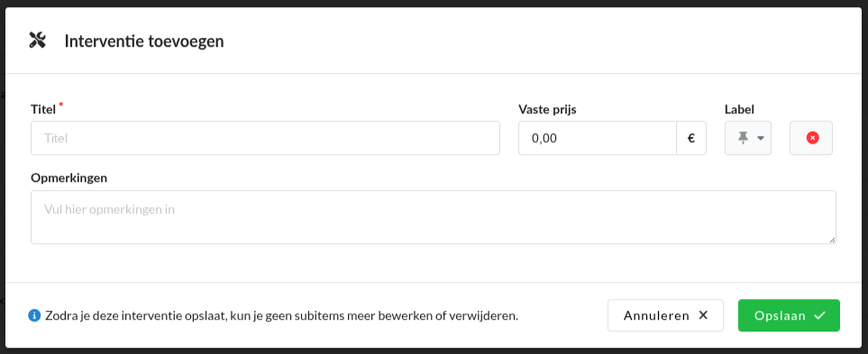The image size is (868, 354).
Task: Click the red circled x remove icon
Action: pyautogui.click(x=812, y=138)
